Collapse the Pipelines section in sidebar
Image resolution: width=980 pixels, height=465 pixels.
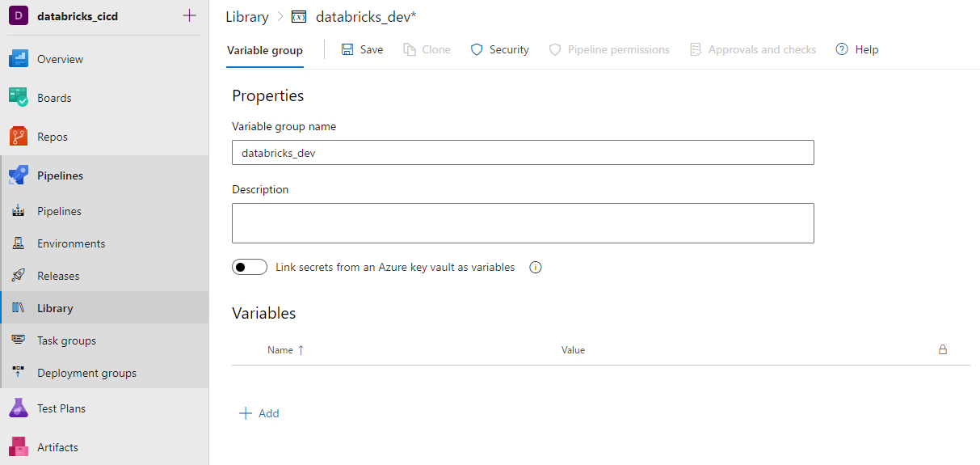(60, 175)
